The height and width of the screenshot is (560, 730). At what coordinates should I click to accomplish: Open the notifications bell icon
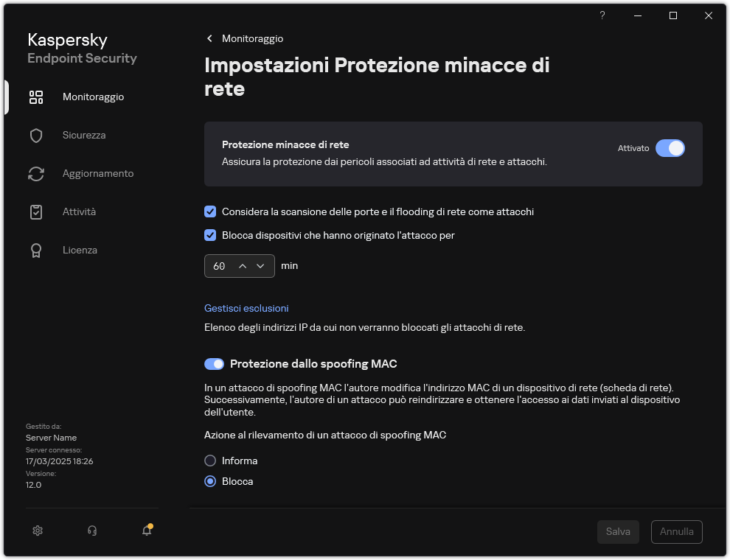145,531
